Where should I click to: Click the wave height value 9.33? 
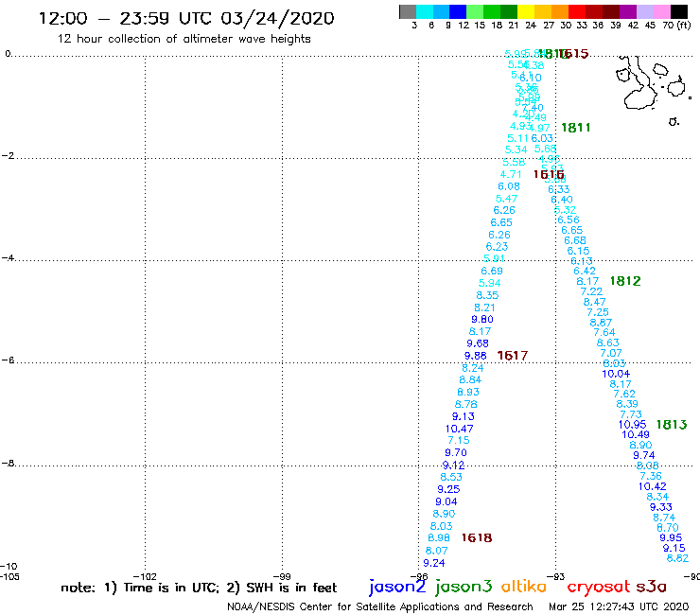tap(661, 507)
